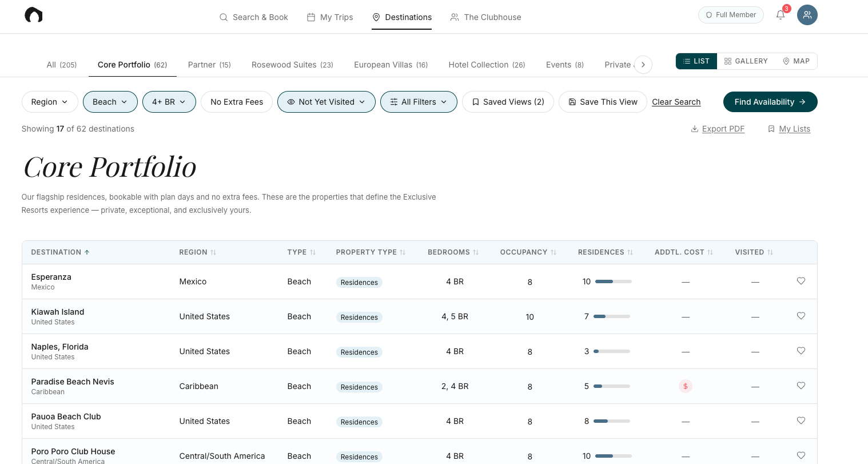This screenshot has width=868, height=464.
Task: Favorite Naples, Florida with its heart icon
Action: 801,351
